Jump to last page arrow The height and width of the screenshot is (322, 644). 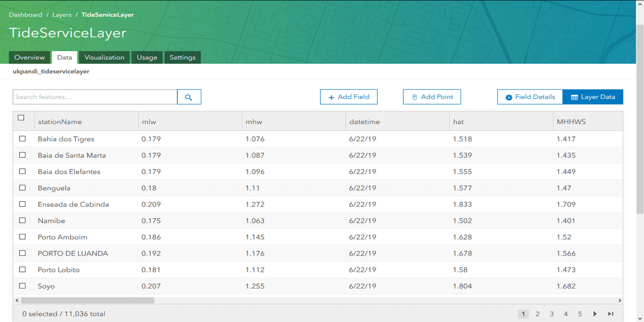[x=610, y=314]
